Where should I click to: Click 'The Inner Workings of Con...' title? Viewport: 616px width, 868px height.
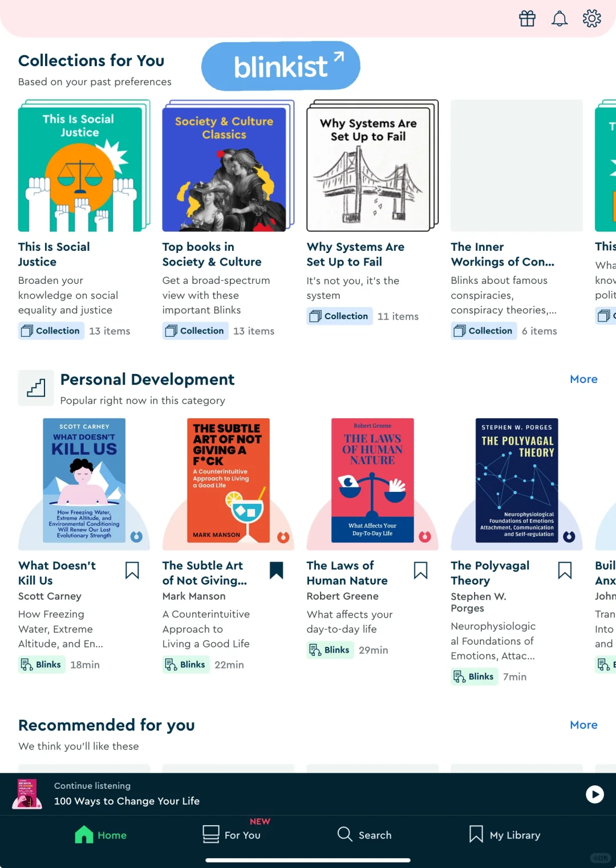pos(502,254)
